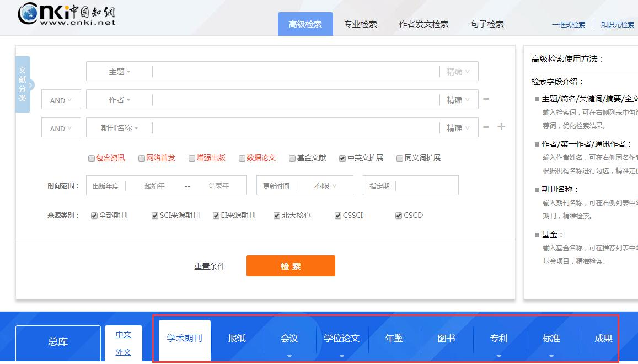
Task: Select 学术期刊 in the bottom navigation
Action: (x=184, y=339)
